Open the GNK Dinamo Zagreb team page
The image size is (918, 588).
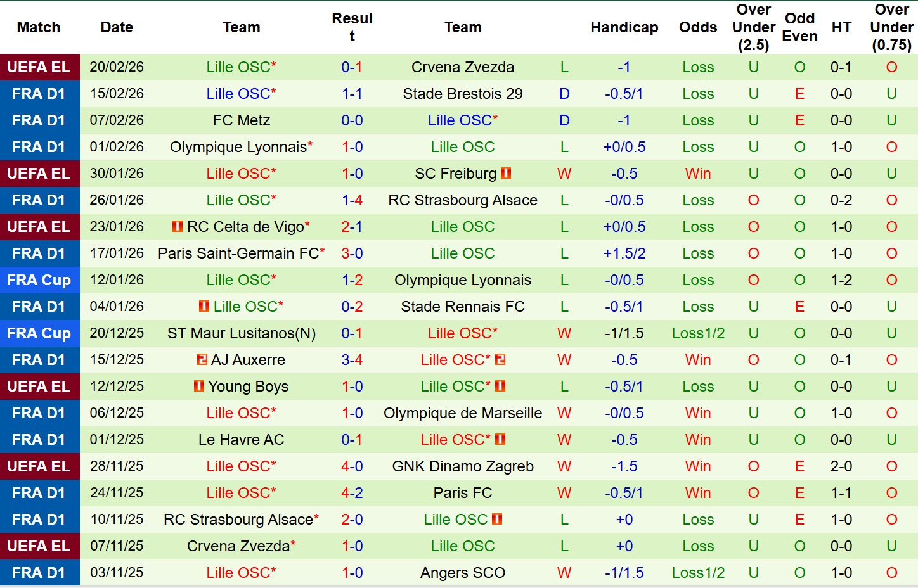pyautogui.click(x=463, y=466)
